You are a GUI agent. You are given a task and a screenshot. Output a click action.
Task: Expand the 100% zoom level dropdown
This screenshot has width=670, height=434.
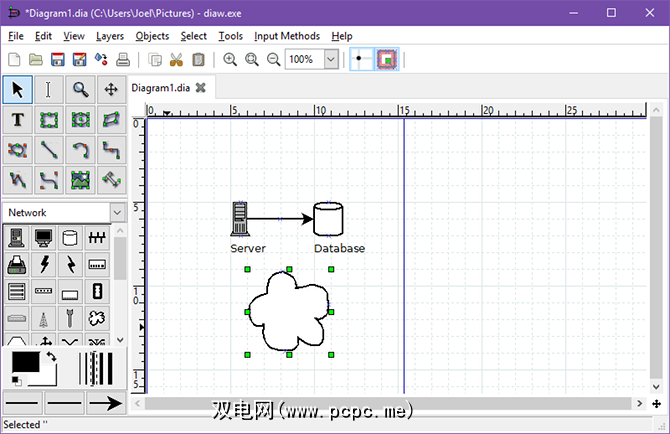point(331,60)
